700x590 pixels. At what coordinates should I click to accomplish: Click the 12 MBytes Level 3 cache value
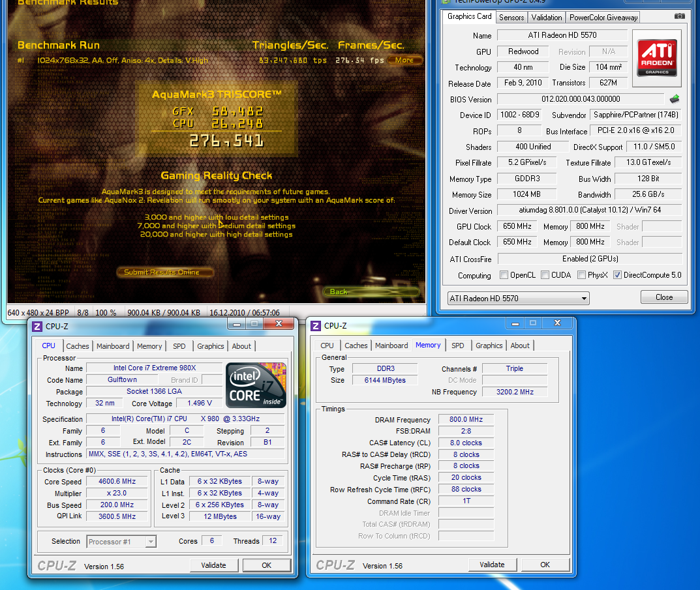[x=220, y=516]
